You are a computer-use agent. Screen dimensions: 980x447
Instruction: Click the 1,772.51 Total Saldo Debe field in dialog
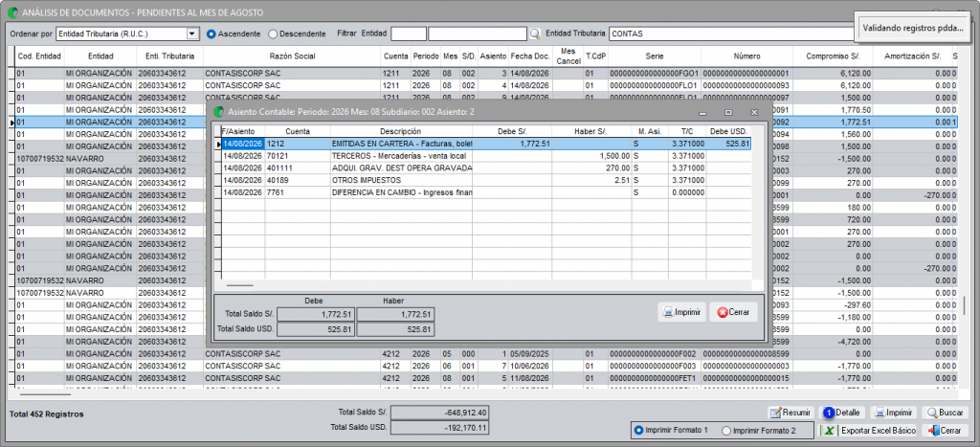pyautogui.click(x=316, y=315)
